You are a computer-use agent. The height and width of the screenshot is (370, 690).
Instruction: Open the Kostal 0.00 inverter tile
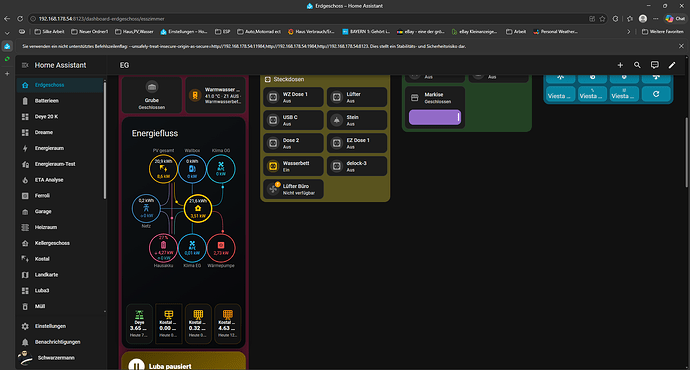[x=169, y=323]
